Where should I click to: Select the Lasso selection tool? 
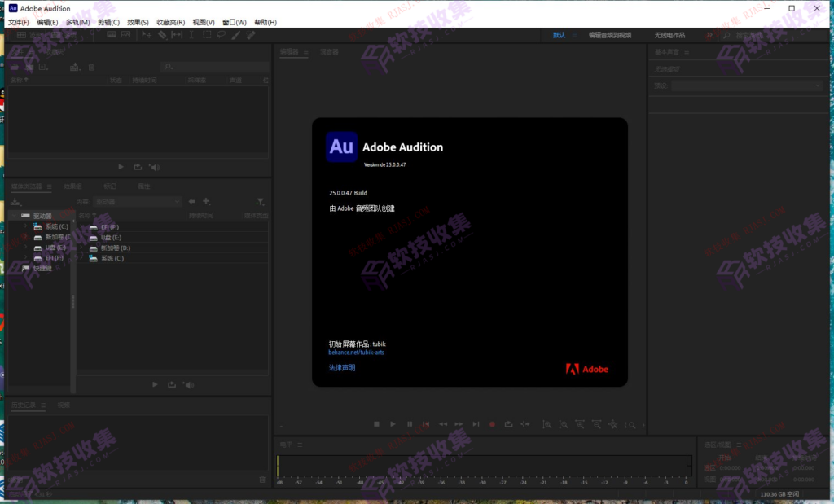pyautogui.click(x=222, y=36)
